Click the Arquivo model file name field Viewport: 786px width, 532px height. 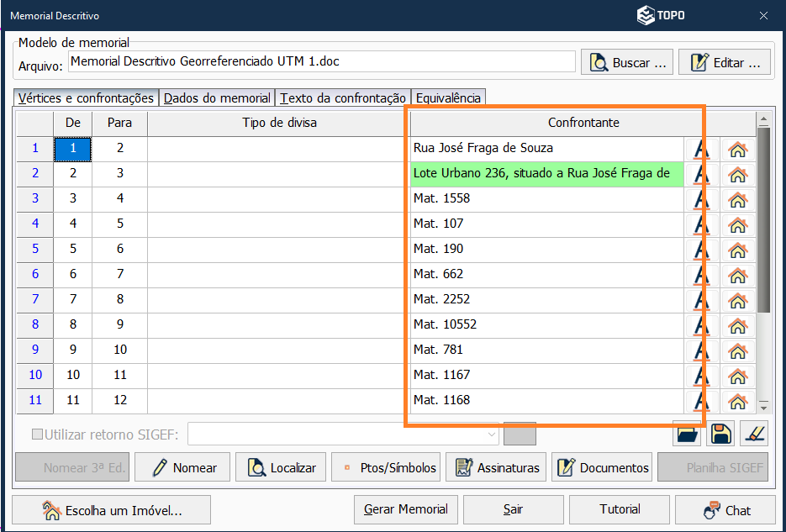click(321, 61)
